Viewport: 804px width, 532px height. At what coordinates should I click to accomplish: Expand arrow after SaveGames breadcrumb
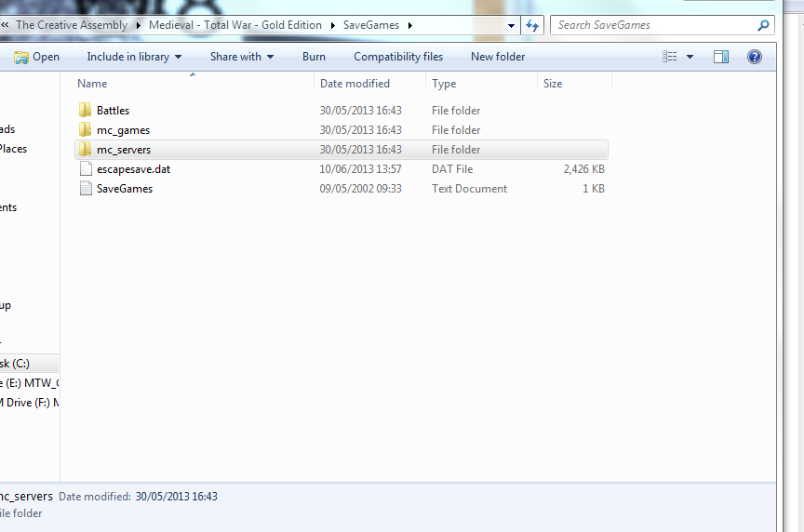pyautogui.click(x=409, y=25)
